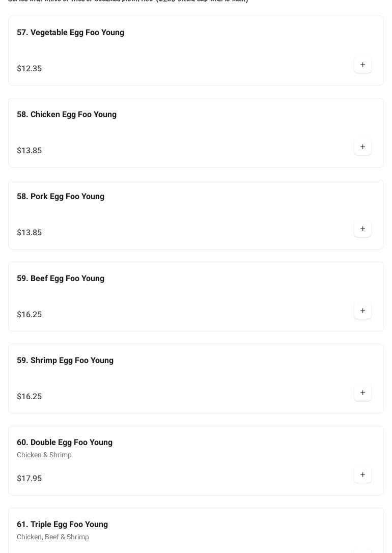
Task: Select the 58. Pork Egg Foo Young title
Action: pos(61,197)
